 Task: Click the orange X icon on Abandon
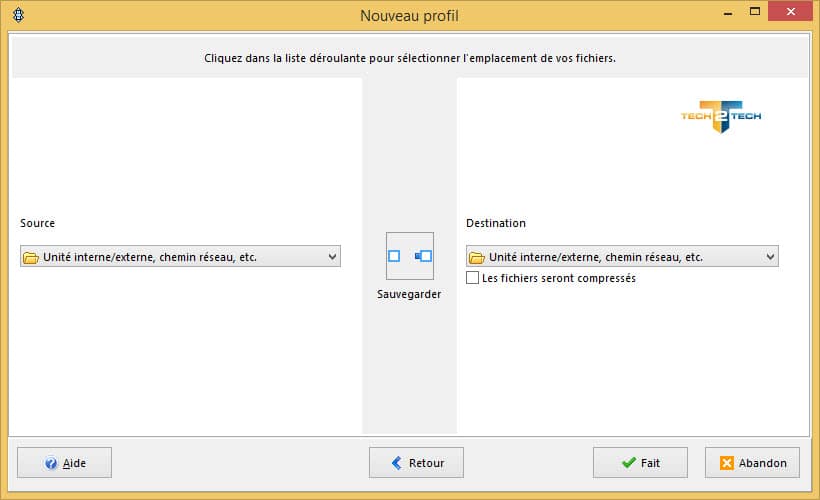pyautogui.click(x=727, y=463)
